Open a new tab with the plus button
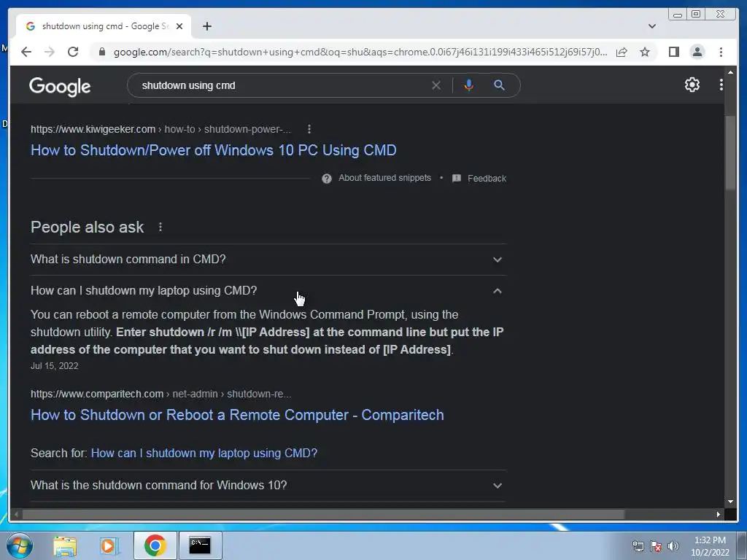 (206, 26)
